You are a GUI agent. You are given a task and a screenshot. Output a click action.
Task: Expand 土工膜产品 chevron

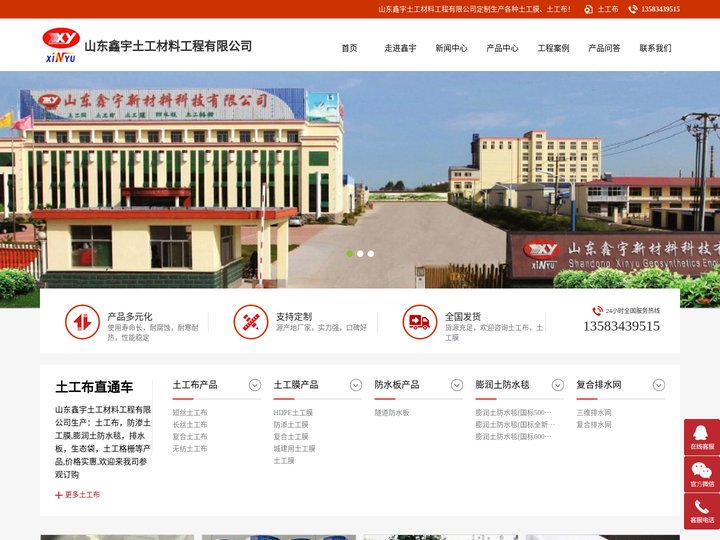click(356, 385)
